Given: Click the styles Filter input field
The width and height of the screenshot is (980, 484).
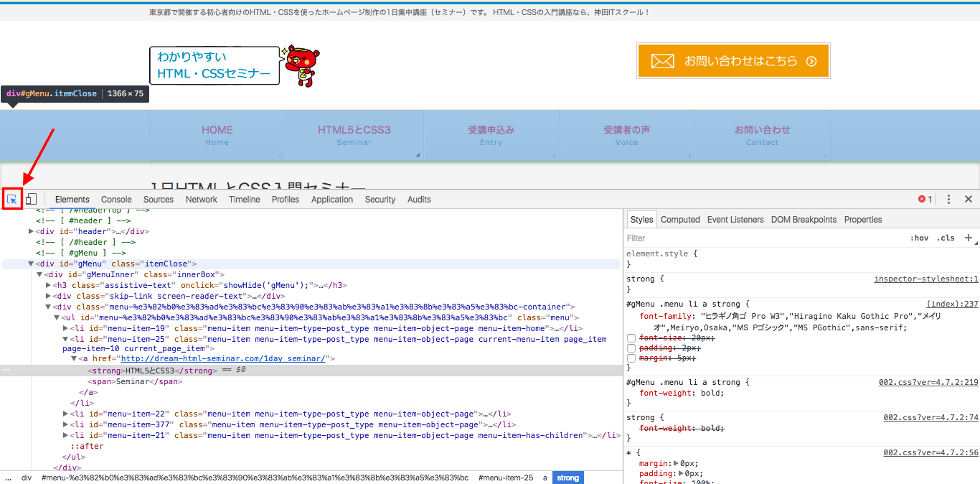Looking at the screenshot, I should (764, 238).
